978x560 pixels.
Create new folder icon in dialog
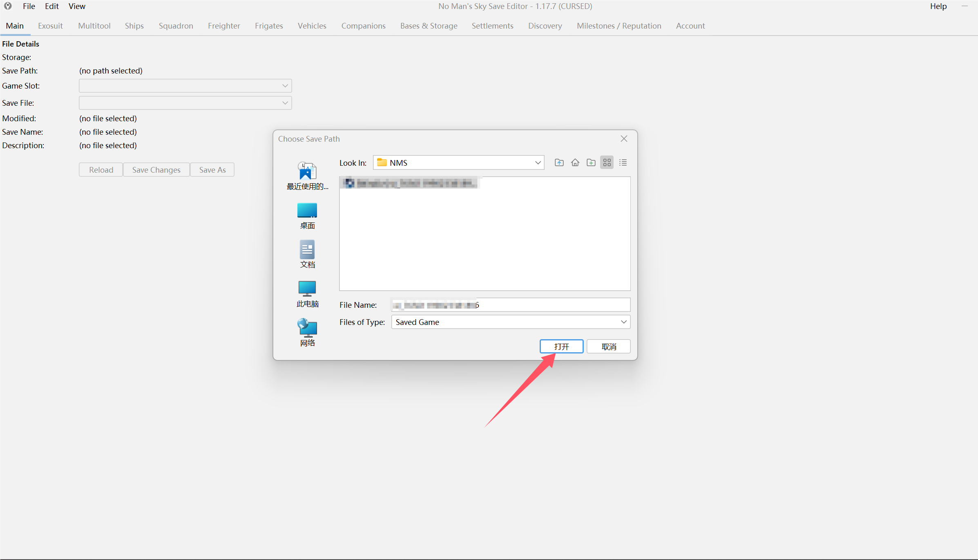591,162
